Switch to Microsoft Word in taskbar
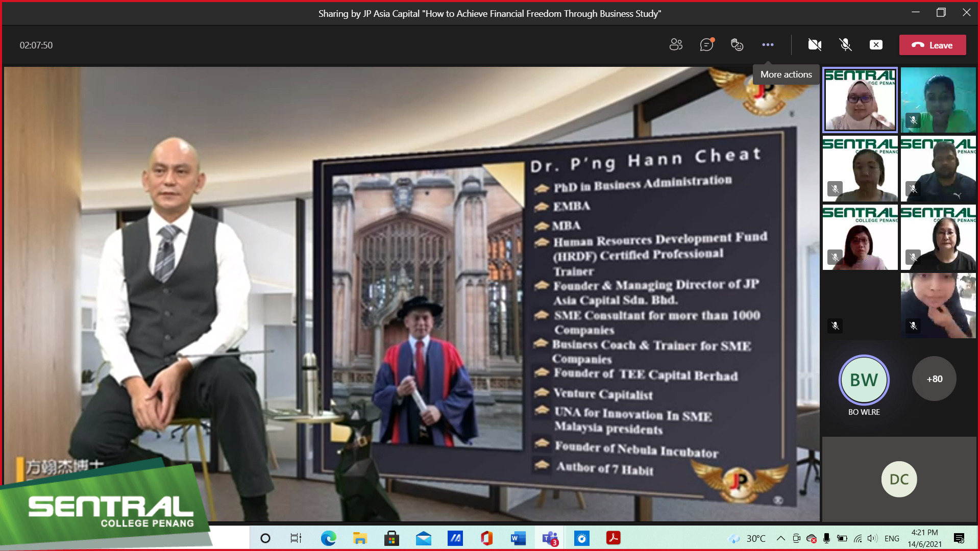Image resolution: width=980 pixels, height=551 pixels. coord(518,538)
